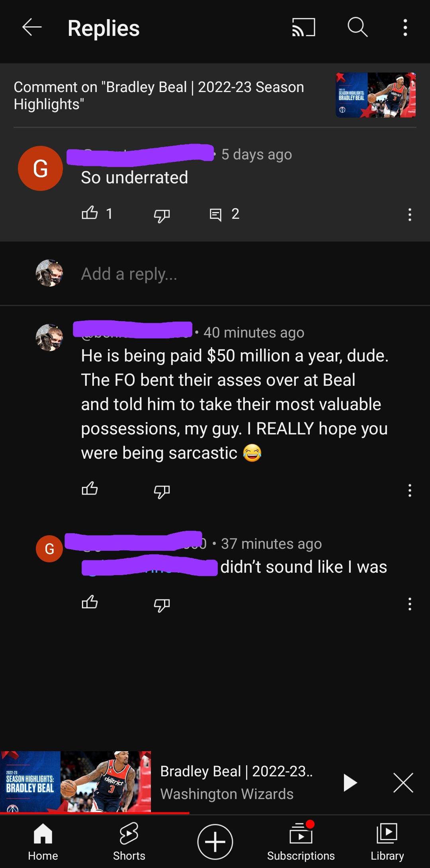
Task: Tap the Create plus button
Action: 215,841
